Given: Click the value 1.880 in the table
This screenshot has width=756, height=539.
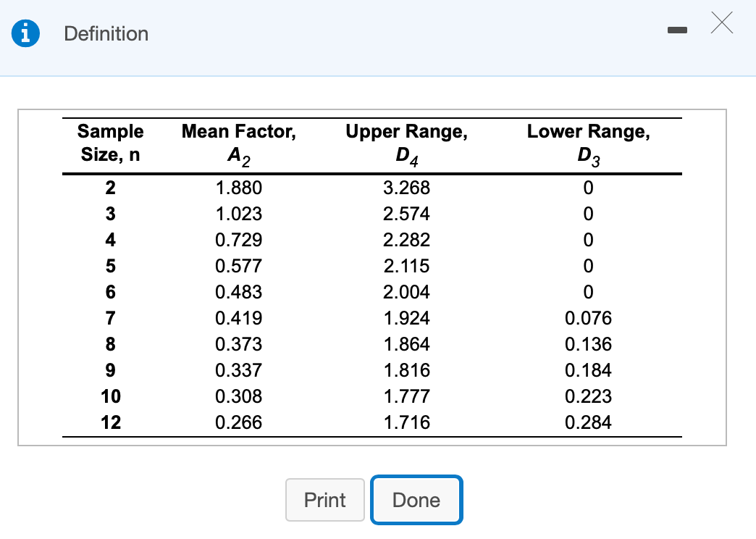Looking at the screenshot, I should click(240, 188).
